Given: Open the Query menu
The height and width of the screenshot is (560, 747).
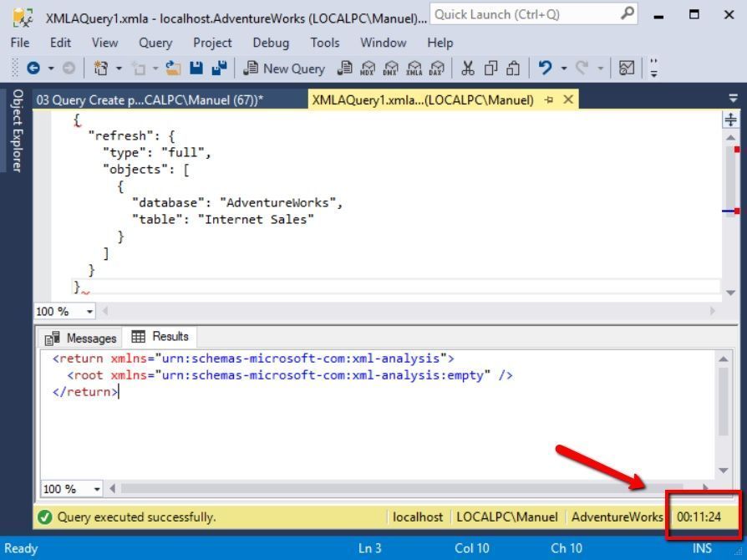Looking at the screenshot, I should click(x=155, y=43).
